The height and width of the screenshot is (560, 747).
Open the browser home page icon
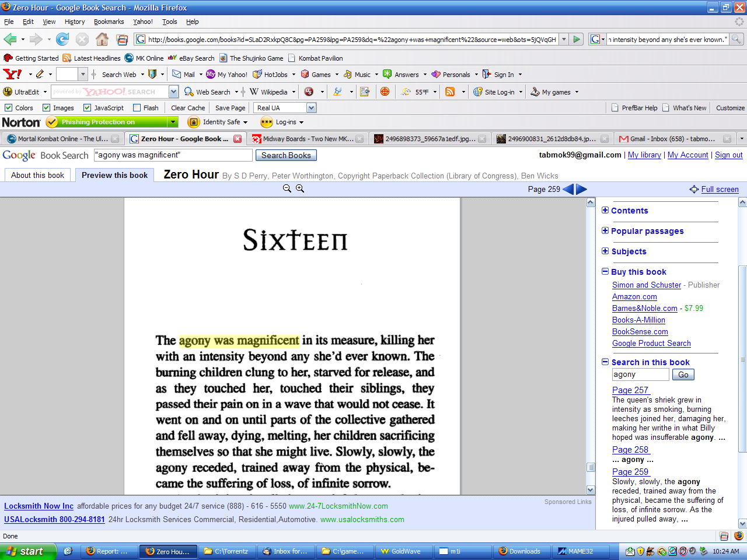[x=102, y=39]
